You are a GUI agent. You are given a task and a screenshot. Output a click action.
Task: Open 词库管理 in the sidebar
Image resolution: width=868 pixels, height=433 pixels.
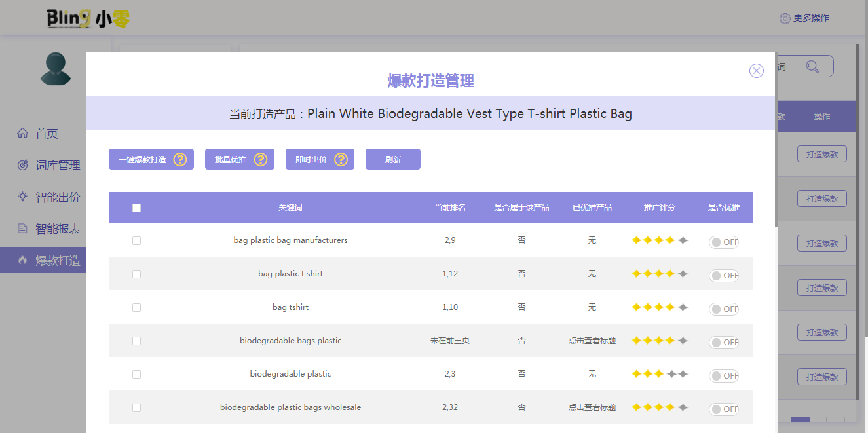point(43,165)
